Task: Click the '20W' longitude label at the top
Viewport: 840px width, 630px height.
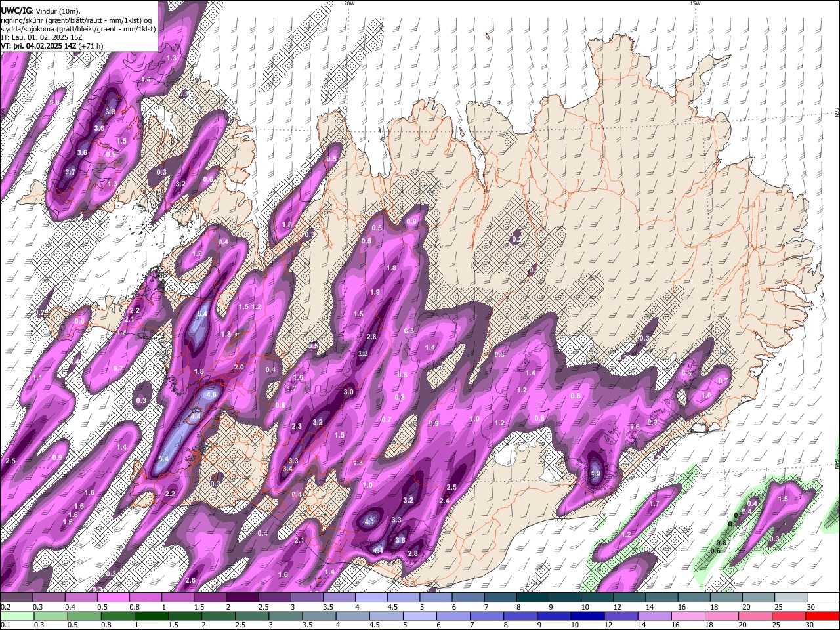Action: tap(349, 3)
